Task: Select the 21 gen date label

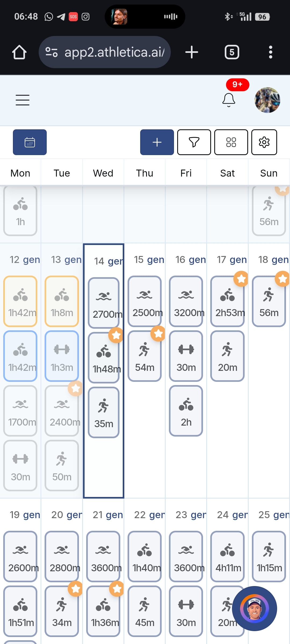Action: click(x=108, y=515)
